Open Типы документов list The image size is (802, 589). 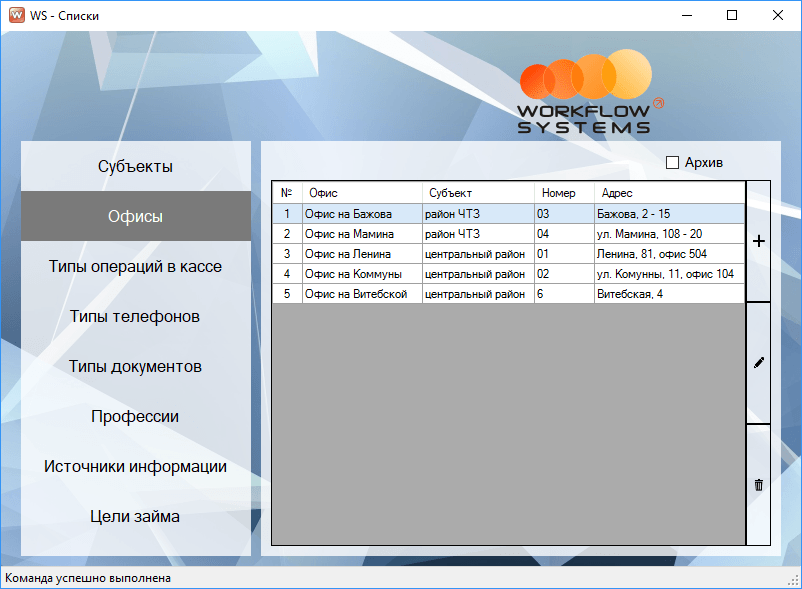pyautogui.click(x=136, y=367)
